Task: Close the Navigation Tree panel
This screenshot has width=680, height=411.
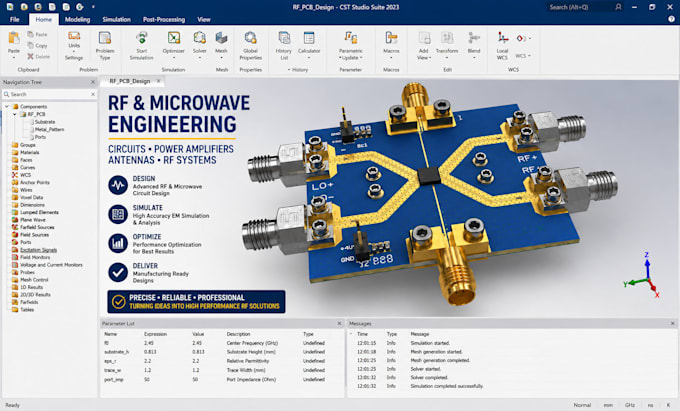Action: pos(93,82)
